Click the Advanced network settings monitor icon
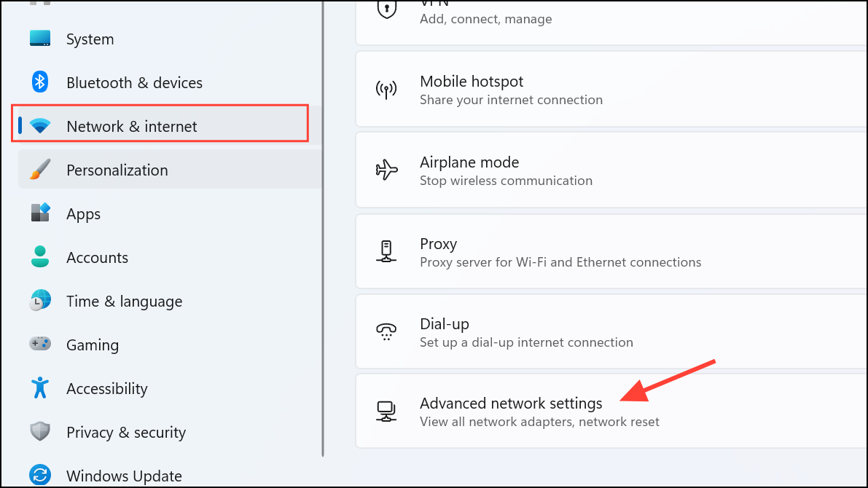This screenshot has width=868, height=488. click(x=386, y=411)
